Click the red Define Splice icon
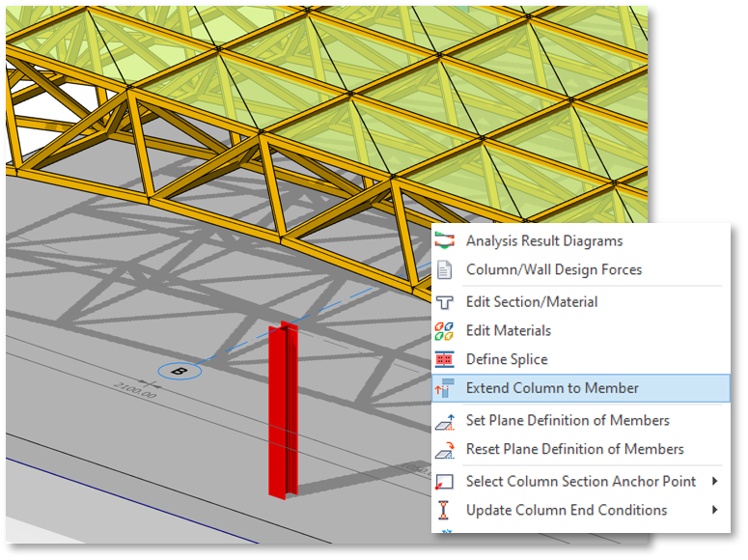 pos(445,359)
